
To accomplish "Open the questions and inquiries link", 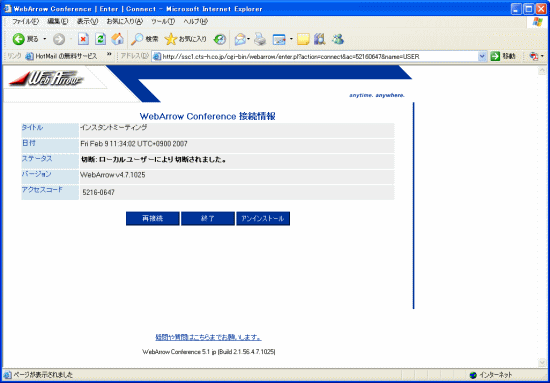I will click(208, 337).
